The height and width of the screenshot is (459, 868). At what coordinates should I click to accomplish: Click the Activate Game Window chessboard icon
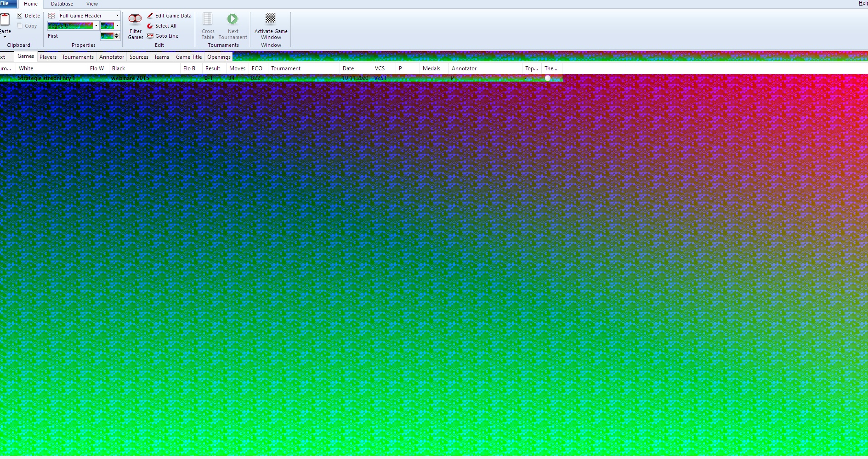pyautogui.click(x=271, y=18)
